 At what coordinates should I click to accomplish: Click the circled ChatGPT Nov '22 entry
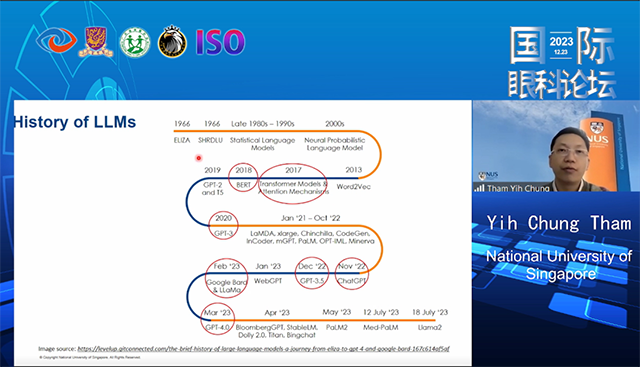(x=352, y=273)
